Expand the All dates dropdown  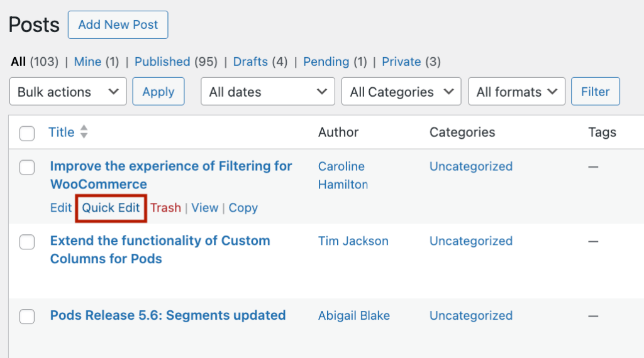pyautogui.click(x=267, y=92)
